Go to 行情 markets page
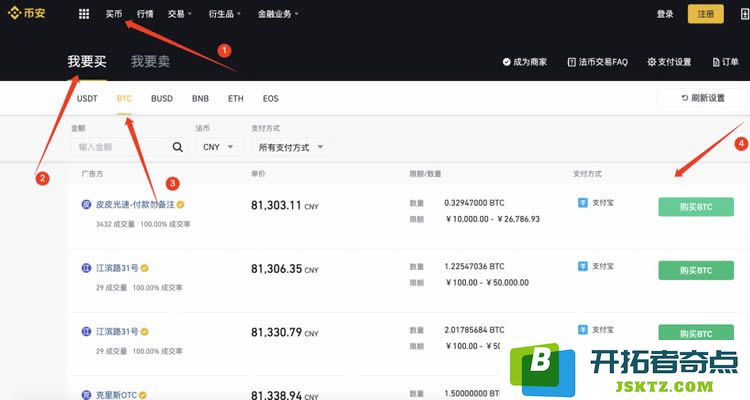 (145, 14)
